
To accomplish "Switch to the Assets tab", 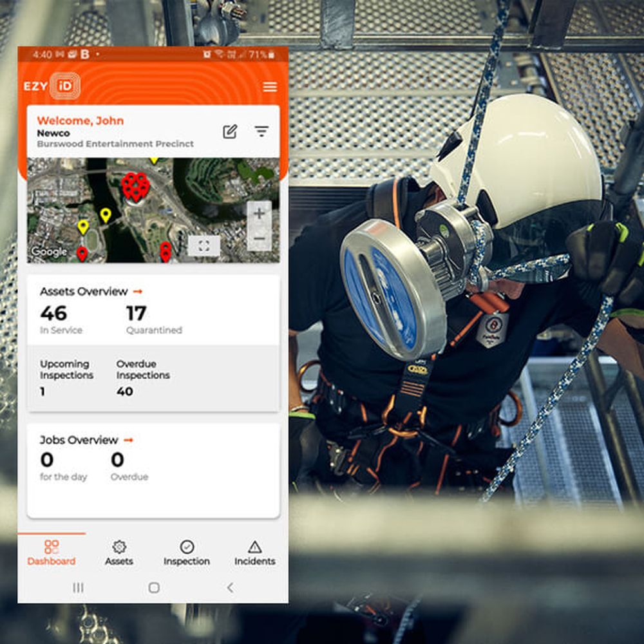I will coord(119,553).
